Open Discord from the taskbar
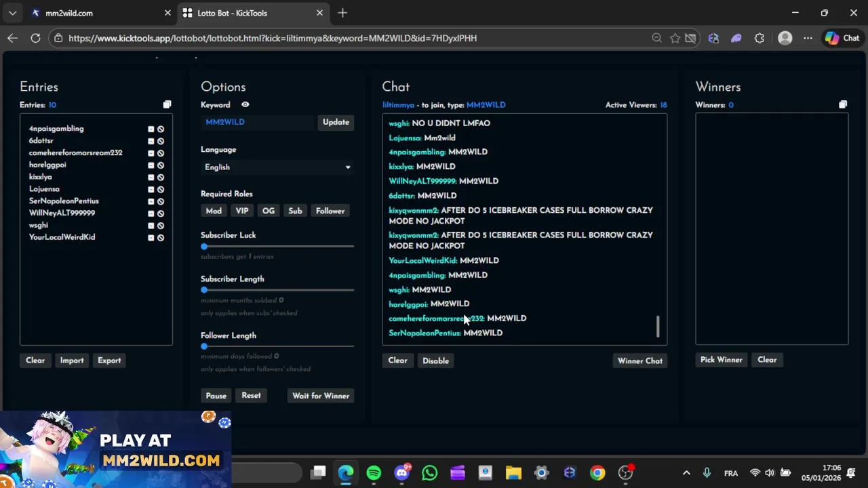This screenshot has width=868, height=488. (402, 472)
